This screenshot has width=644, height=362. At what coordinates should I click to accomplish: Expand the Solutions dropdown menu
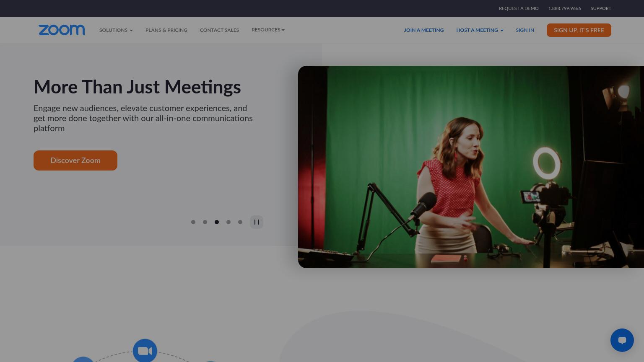pos(116,30)
